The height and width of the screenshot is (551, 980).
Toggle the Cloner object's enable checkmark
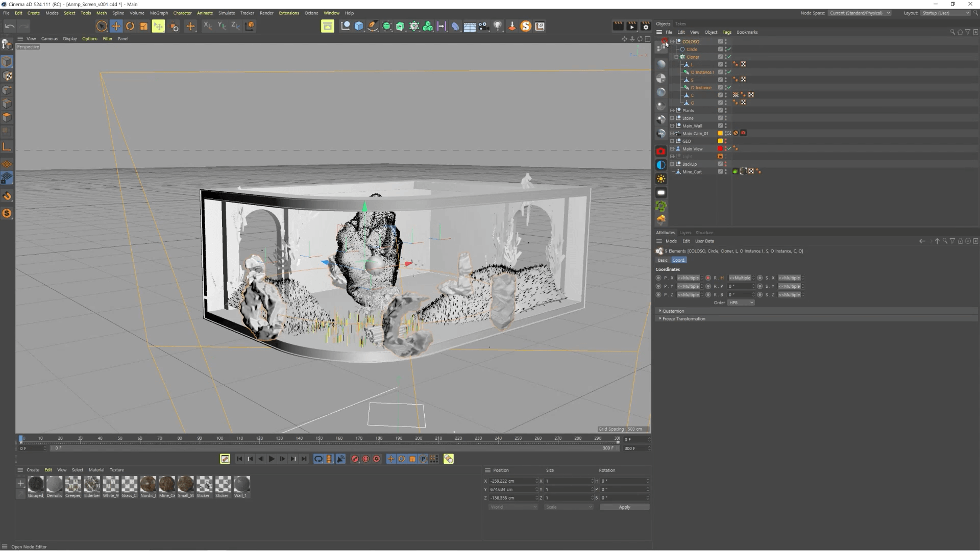(x=729, y=57)
